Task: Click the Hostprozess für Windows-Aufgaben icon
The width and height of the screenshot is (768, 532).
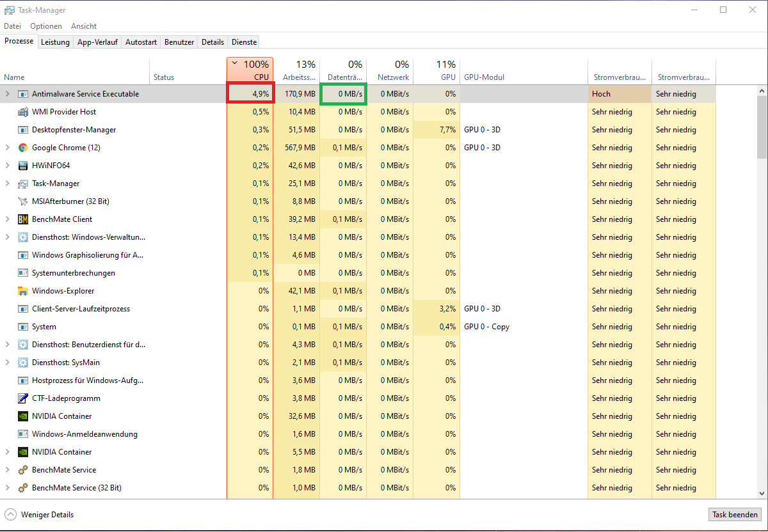Action: point(23,380)
